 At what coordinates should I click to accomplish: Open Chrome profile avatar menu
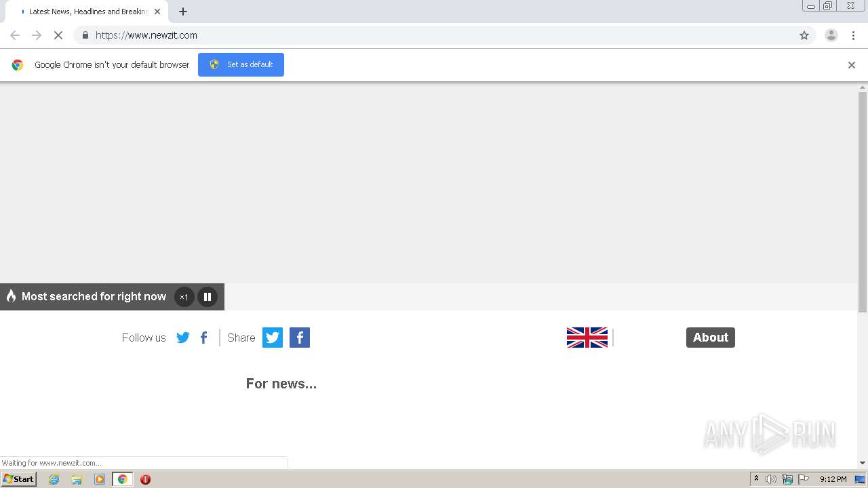coord(831,35)
